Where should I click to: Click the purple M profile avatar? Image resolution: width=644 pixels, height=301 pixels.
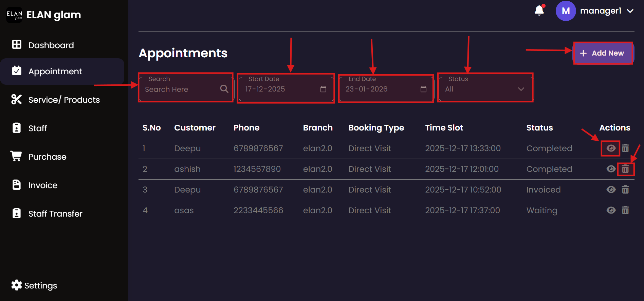coord(566,11)
